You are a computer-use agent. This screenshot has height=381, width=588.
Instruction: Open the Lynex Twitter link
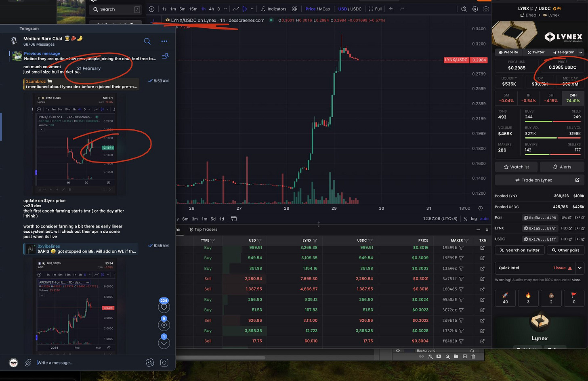coord(536,52)
